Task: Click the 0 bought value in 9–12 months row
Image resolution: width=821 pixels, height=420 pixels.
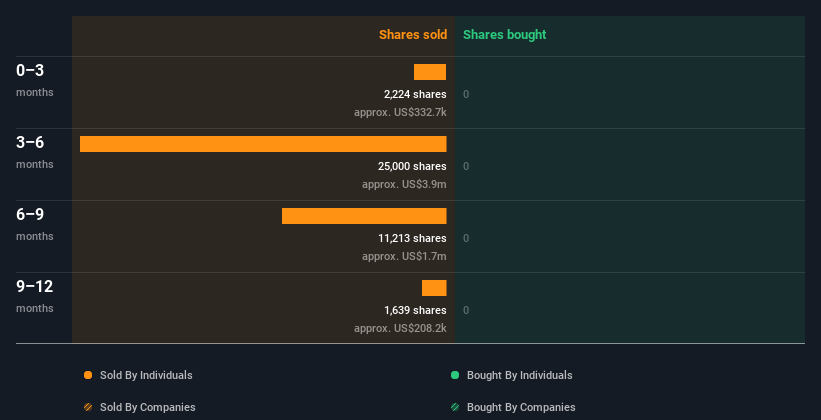Action: 466,311
